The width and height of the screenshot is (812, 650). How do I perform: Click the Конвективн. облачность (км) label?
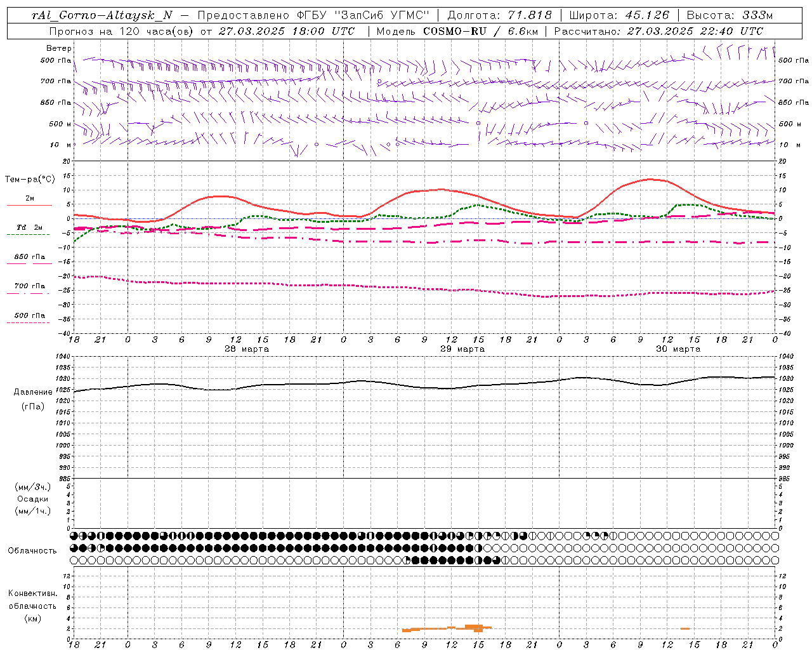(32, 606)
